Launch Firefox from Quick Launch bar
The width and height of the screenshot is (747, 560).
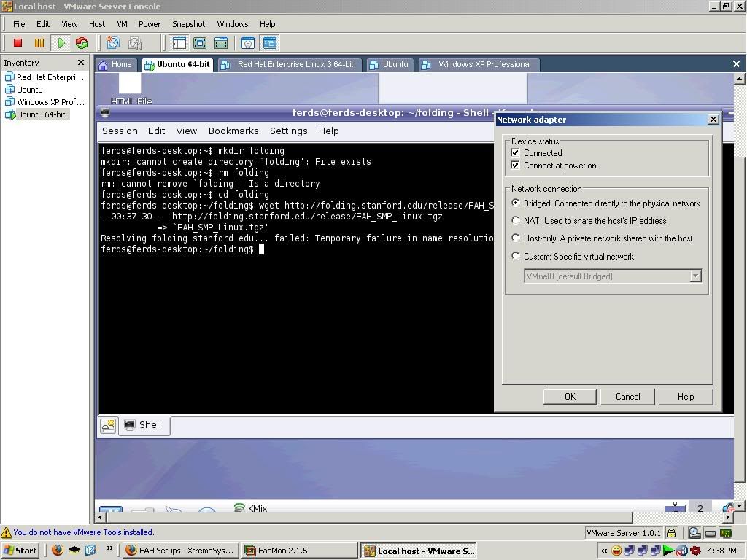point(57,551)
